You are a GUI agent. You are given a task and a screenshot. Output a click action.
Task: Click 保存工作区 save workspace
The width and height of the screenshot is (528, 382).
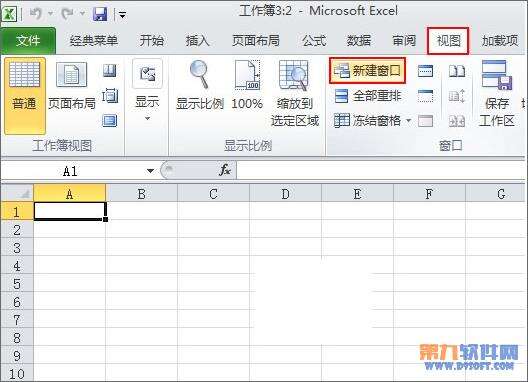[497, 94]
